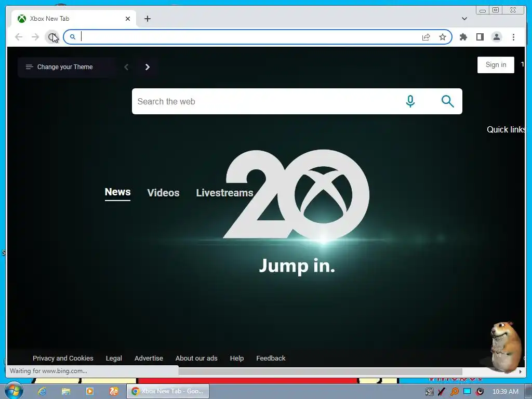This screenshot has height=399, width=532.
Task: Open the About our ads link
Action: point(196,358)
